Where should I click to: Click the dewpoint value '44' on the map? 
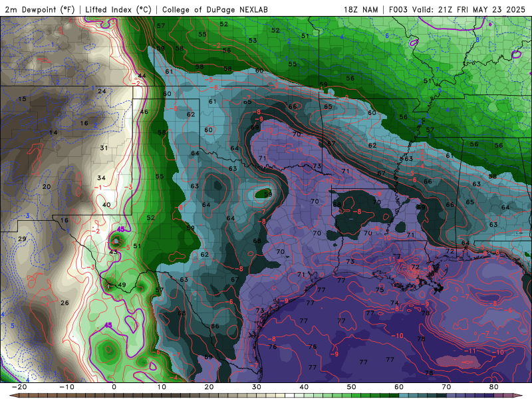coord(142,75)
